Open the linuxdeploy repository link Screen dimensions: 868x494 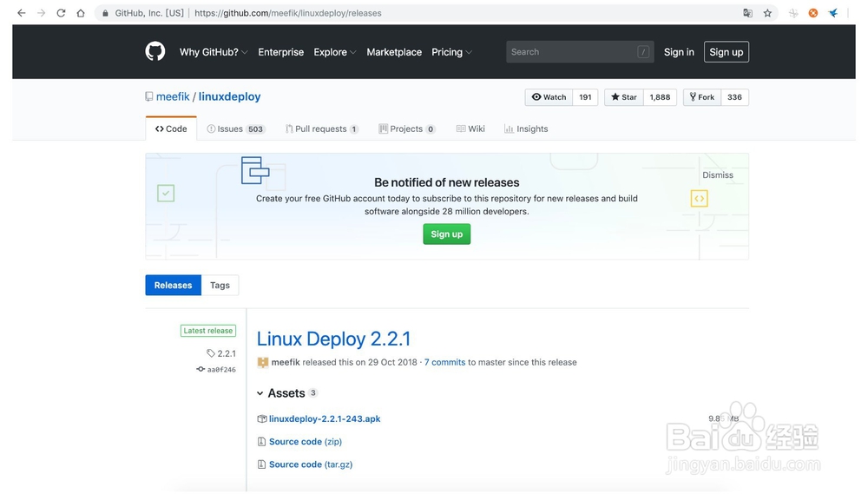point(230,96)
